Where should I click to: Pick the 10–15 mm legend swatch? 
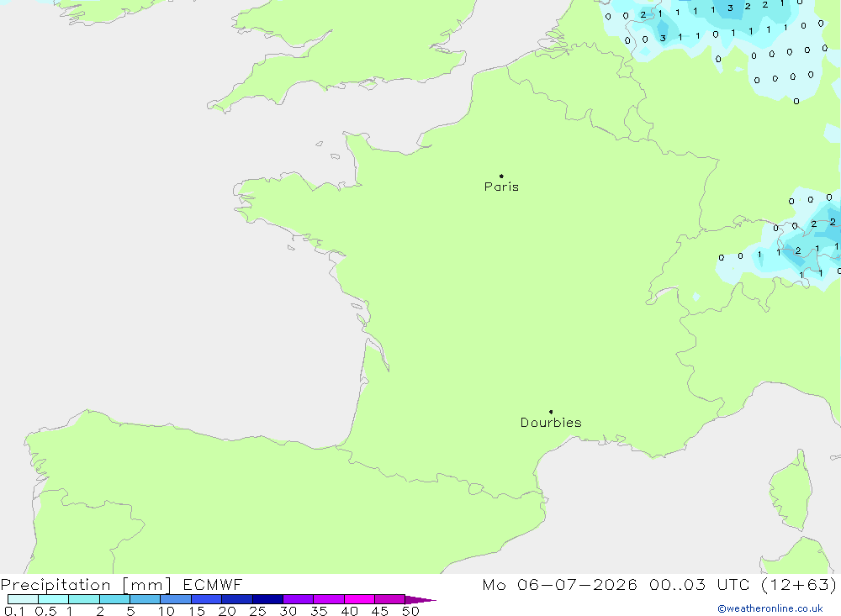(x=176, y=599)
